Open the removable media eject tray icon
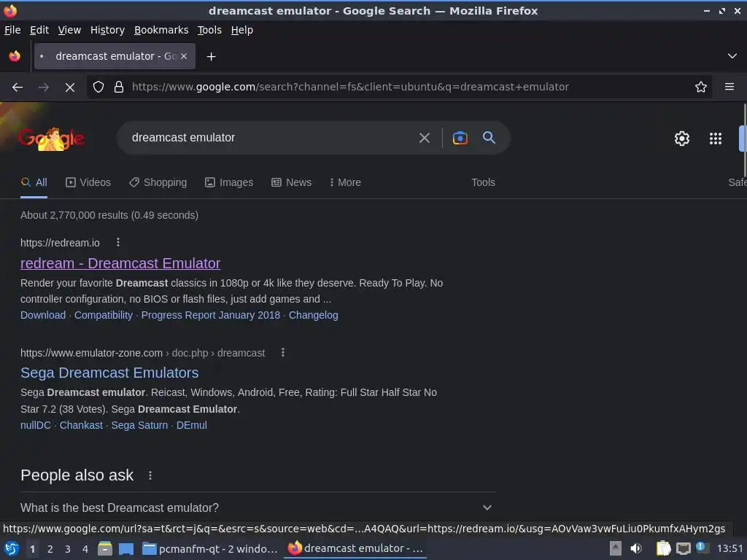 pyautogui.click(x=616, y=549)
